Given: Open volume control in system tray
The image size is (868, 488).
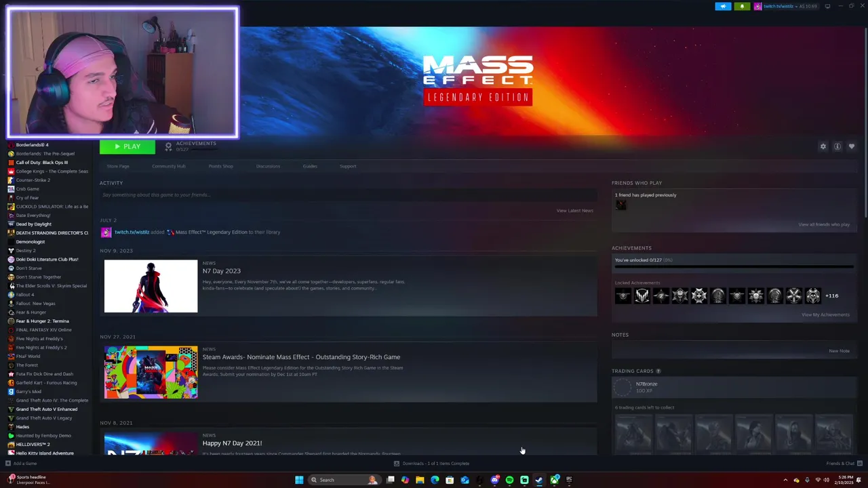Looking at the screenshot, I should pos(827,480).
